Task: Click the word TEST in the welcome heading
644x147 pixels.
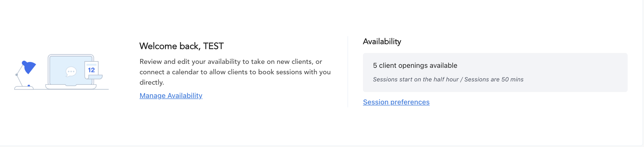Action: 213,46
